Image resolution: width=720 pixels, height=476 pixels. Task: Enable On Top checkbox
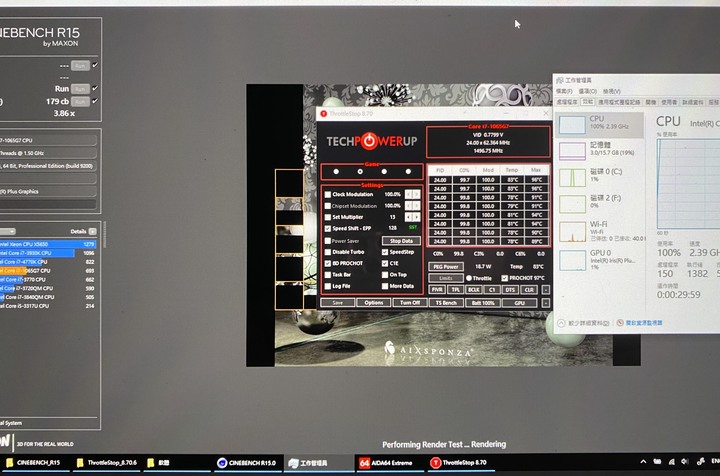(385, 275)
